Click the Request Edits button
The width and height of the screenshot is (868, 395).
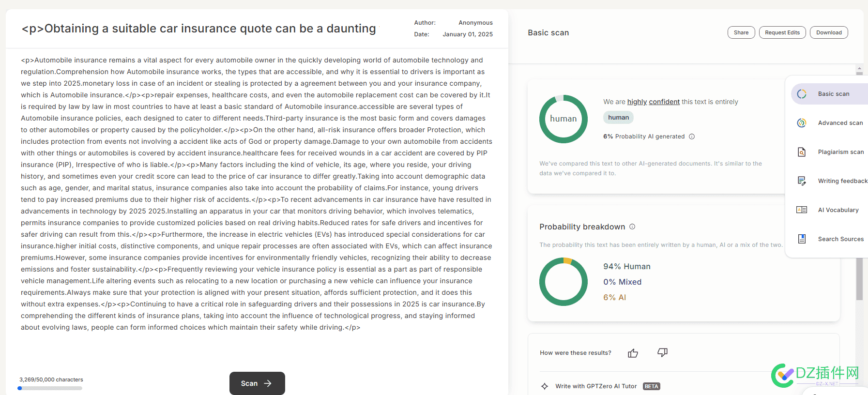pos(782,32)
